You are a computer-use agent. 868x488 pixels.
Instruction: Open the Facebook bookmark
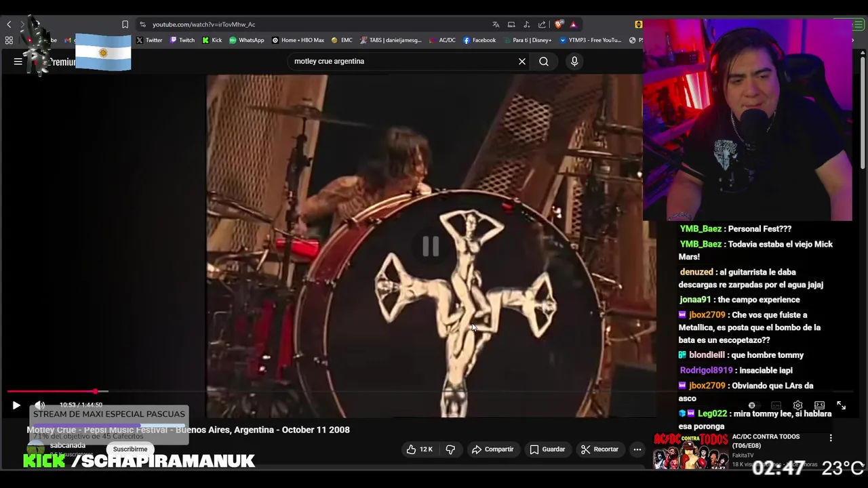pos(479,40)
